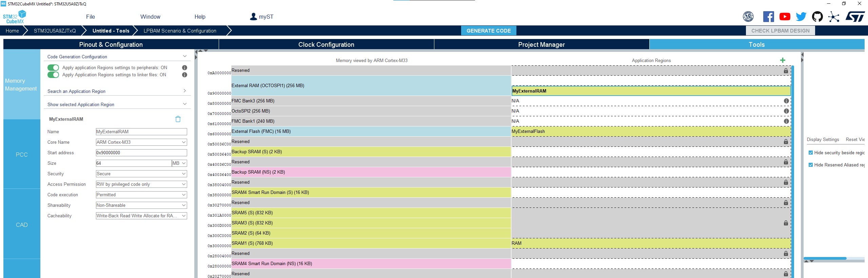Open Cacheability dropdown
868x278 pixels.
point(141,216)
